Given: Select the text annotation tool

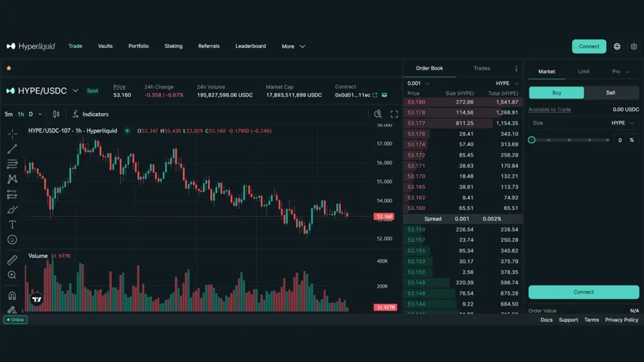Looking at the screenshot, I should coord(13,224).
